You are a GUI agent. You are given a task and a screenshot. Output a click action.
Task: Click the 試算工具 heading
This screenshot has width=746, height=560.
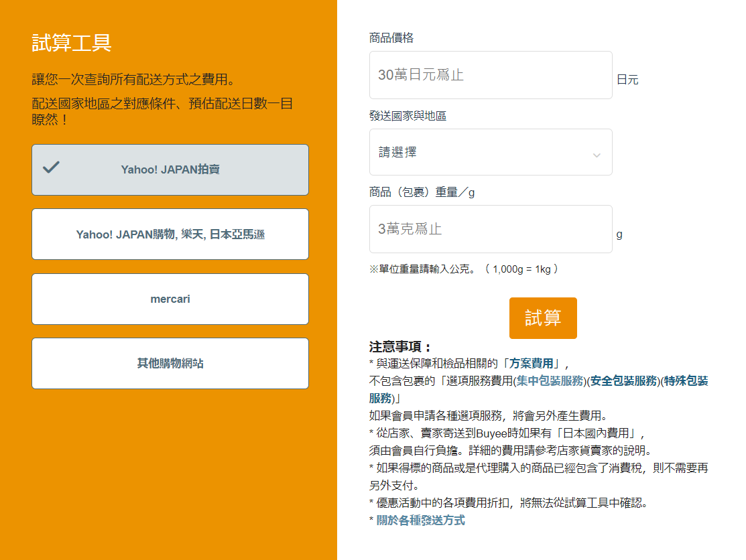coord(72,43)
